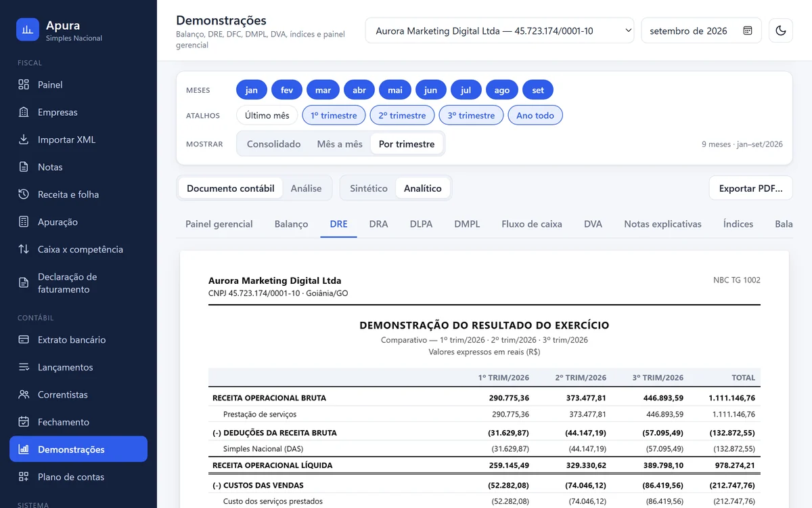Open the Índices tab
Viewport: 812px width, 508px height.
tap(738, 224)
